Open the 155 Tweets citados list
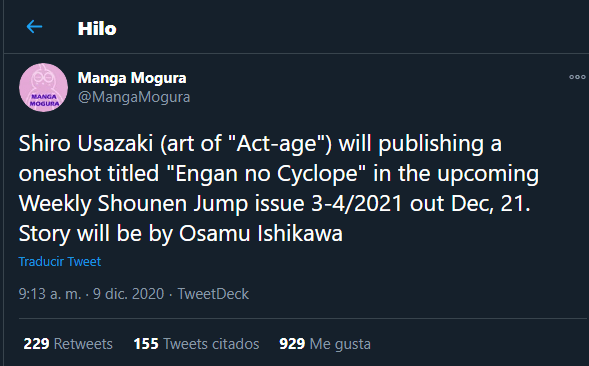This screenshot has height=366, width=589. pos(196,344)
